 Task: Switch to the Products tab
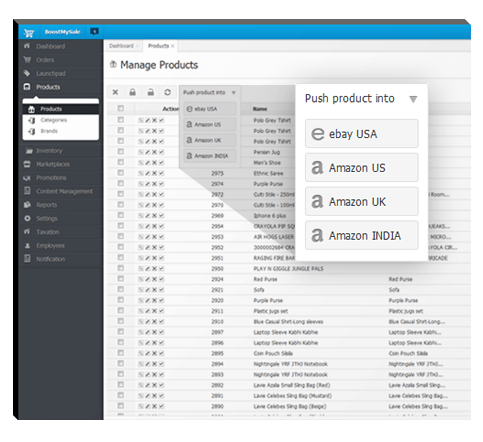(x=159, y=46)
